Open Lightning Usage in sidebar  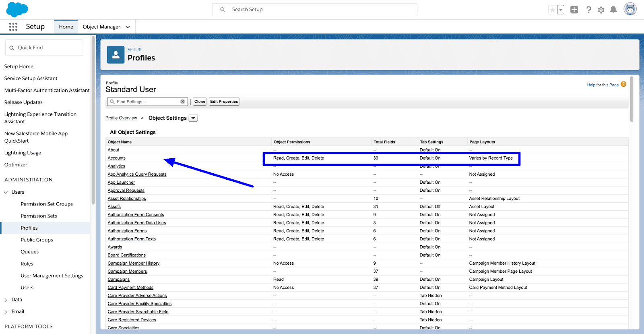pos(23,153)
